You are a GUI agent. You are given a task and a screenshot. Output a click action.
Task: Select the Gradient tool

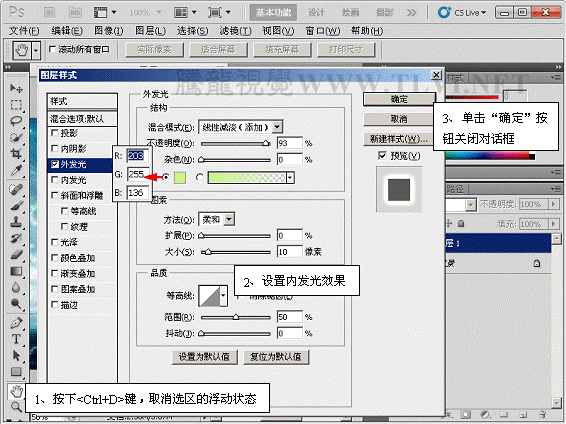(x=16, y=271)
